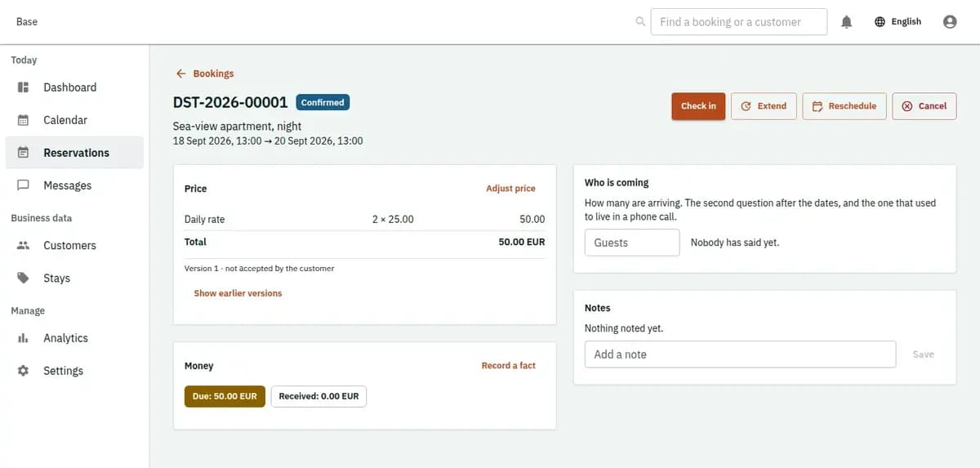Focus the Add a note field
This screenshot has height=468, width=980.
tap(740, 354)
